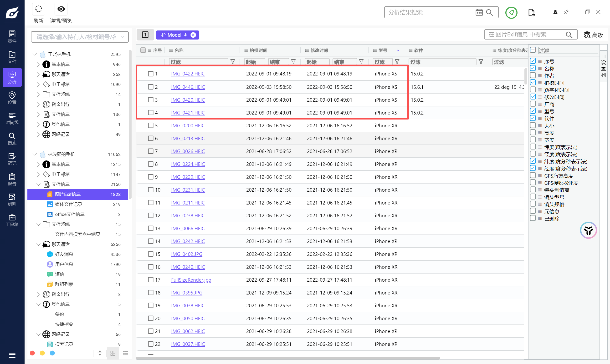This screenshot has width=610, height=364.
Task: Collapse the 王晓林手机 tree node
Action: tap(35, 54)
